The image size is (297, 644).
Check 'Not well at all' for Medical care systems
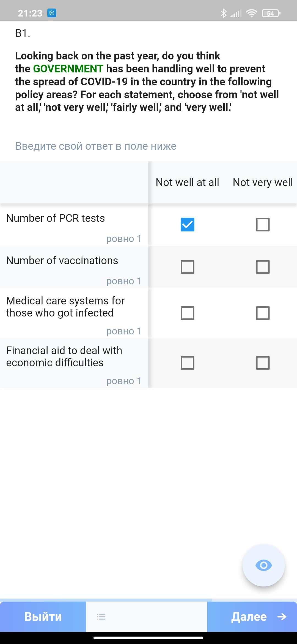tap(187, 313)
